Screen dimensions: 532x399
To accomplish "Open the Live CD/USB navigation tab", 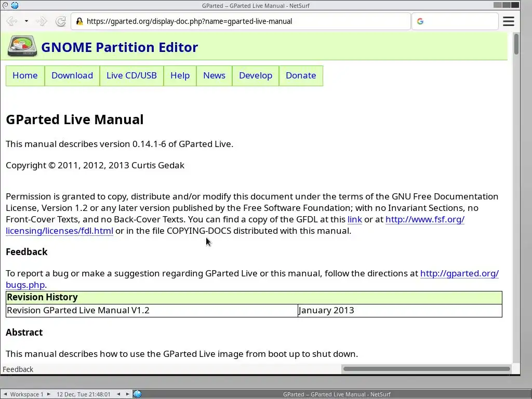I will (x=131, y=76).
